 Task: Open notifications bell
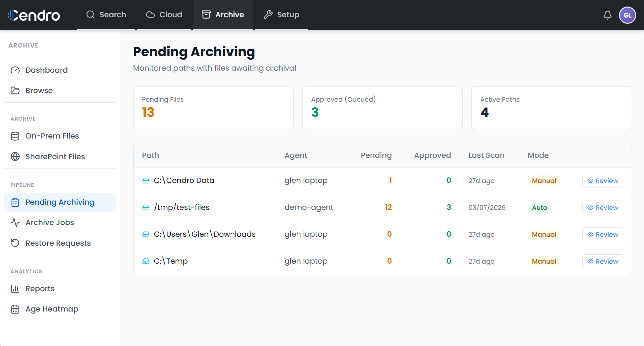[608, 15]
